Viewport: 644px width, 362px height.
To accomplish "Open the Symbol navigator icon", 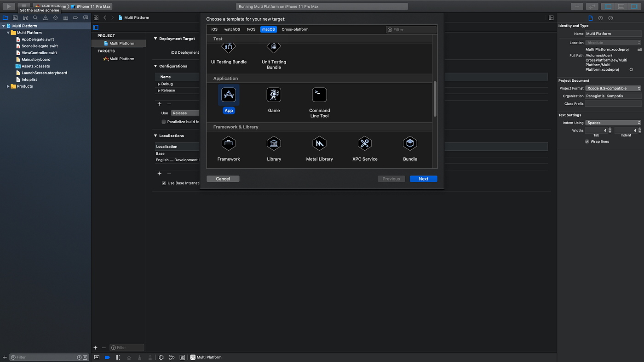I will (25, 18).
